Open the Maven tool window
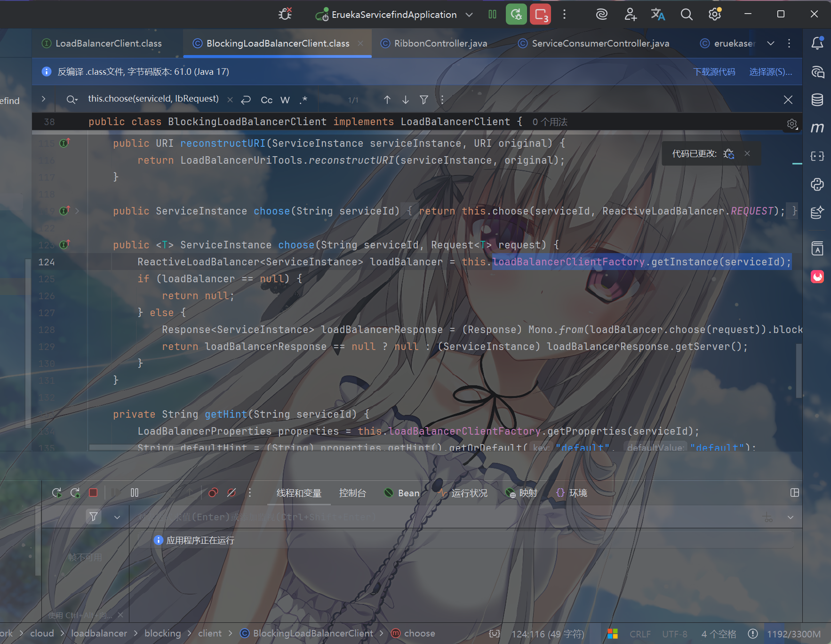Viewport: 831px width, 644px height. 817,127
